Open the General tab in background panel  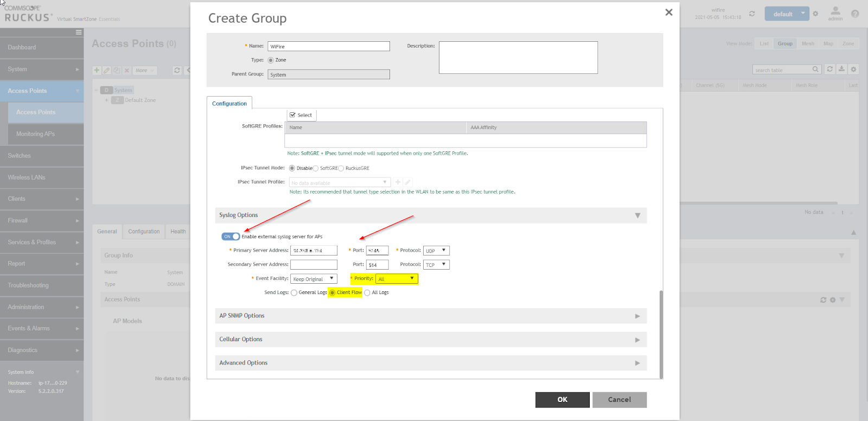(x=107, y=231)
